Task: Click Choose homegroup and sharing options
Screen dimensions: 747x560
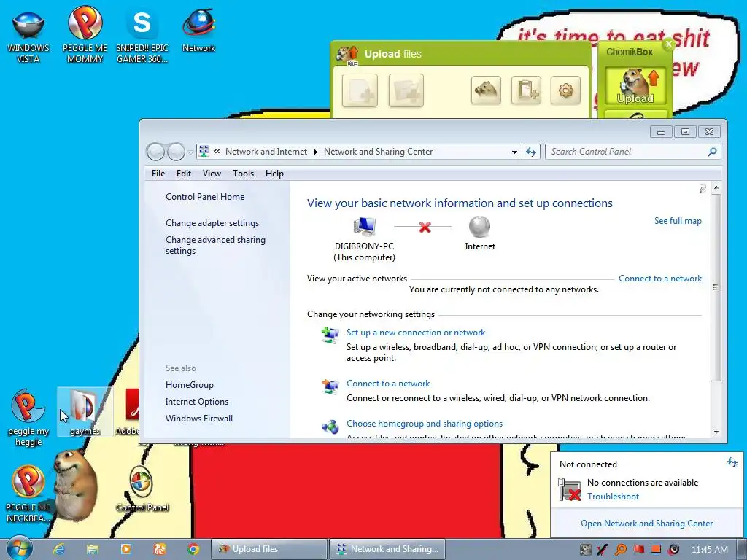Action: click(425, 424)
